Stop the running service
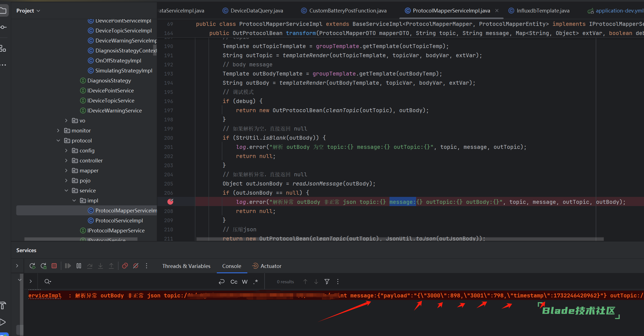 [54, 266]
